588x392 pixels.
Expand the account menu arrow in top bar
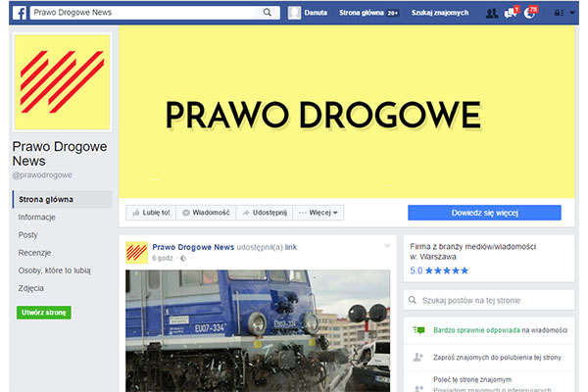pyautogui.click(x=572, y=13)
